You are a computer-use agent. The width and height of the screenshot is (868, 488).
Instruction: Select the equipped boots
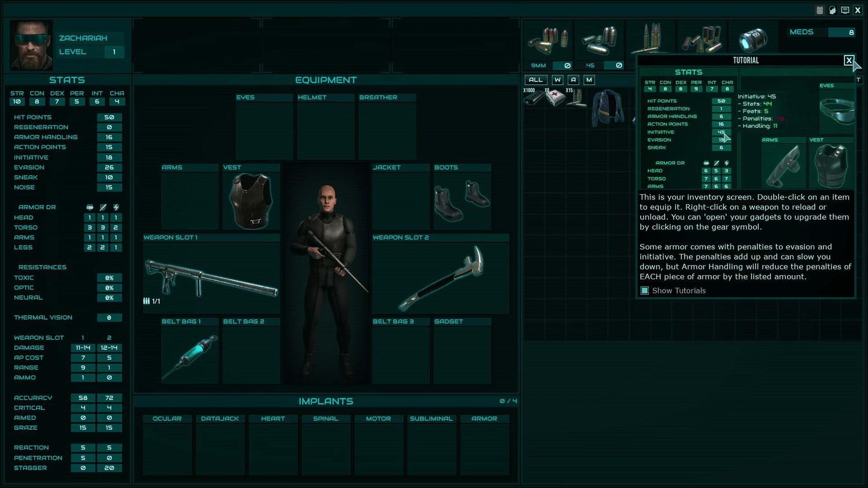462,201
